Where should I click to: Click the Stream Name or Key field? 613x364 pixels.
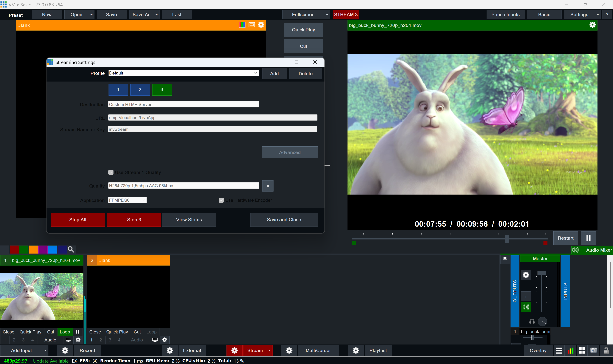pyautogui.click(x=213, y=129)
